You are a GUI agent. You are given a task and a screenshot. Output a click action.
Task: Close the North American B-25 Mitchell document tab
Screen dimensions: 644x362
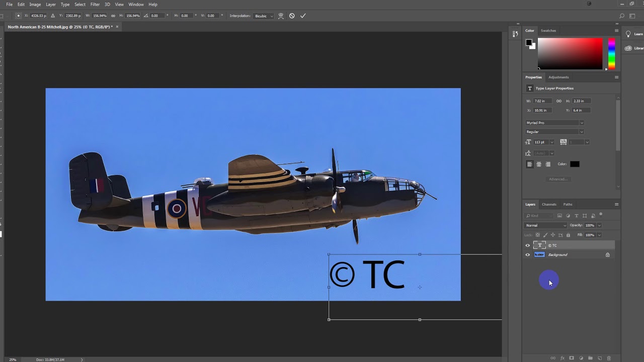click(x=117, y=27)
